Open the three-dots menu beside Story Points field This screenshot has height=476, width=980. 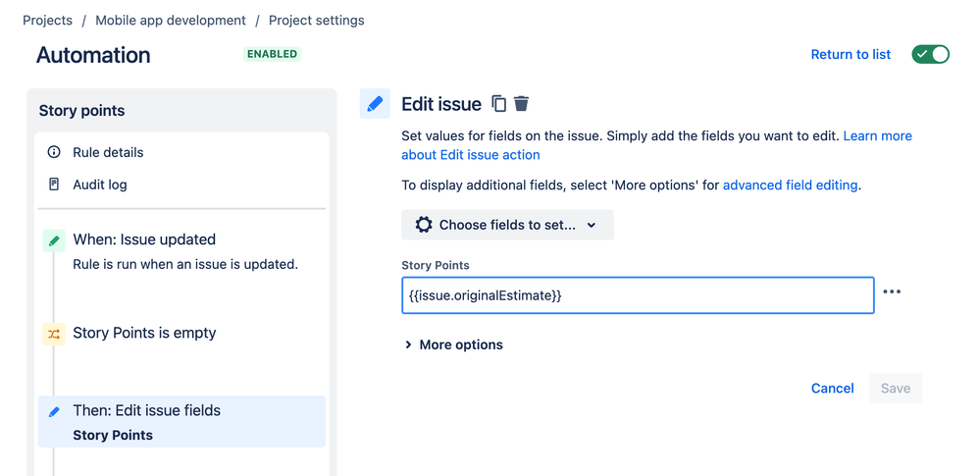892,292
